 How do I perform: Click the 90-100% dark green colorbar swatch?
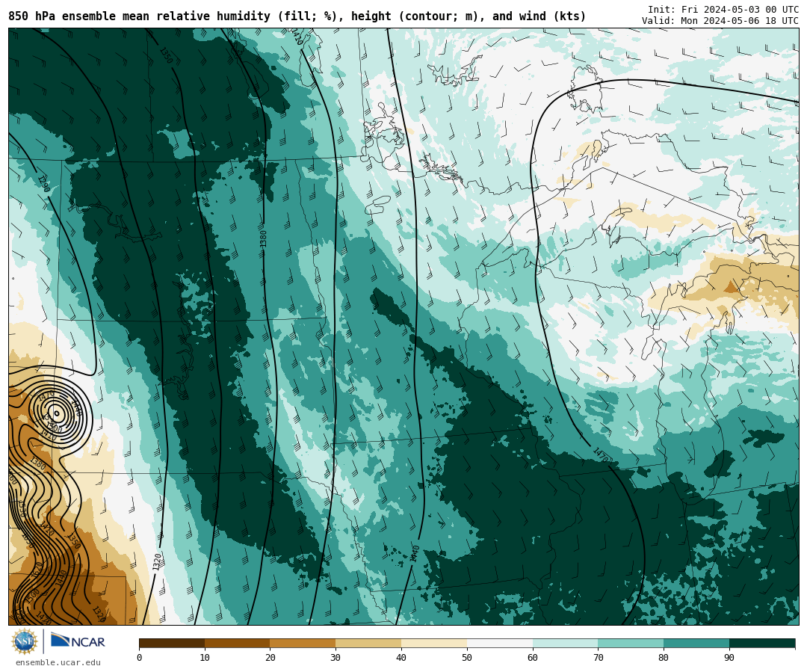tap(762, 643)
